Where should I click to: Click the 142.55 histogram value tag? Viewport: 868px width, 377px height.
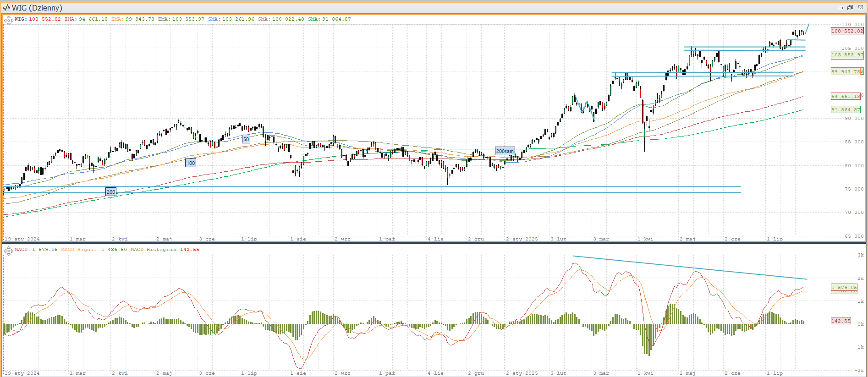click(841, 321)
